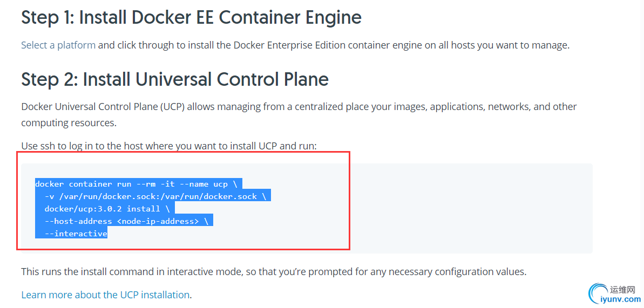Select the "Step 2: Install Universal Control Plane" heading
Screen dimensions: 644x308
(x=175, y=79)
